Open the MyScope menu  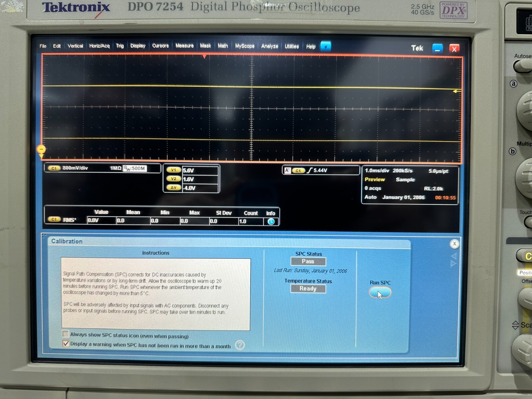pyautogui.click(x=245, y=46)
